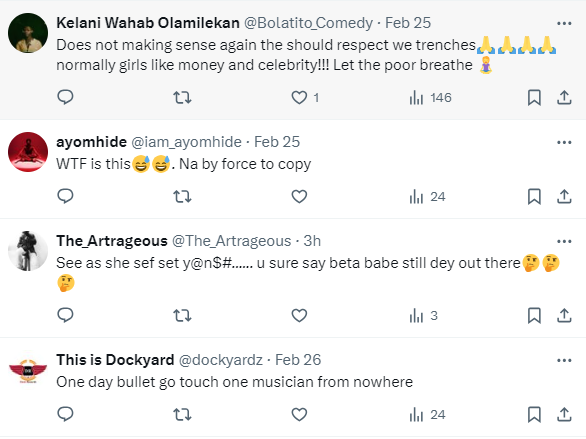Open Feb 26 timestamp on Dockyard tweet
This screenshot has height=439, width=586.
coord(298,360)
